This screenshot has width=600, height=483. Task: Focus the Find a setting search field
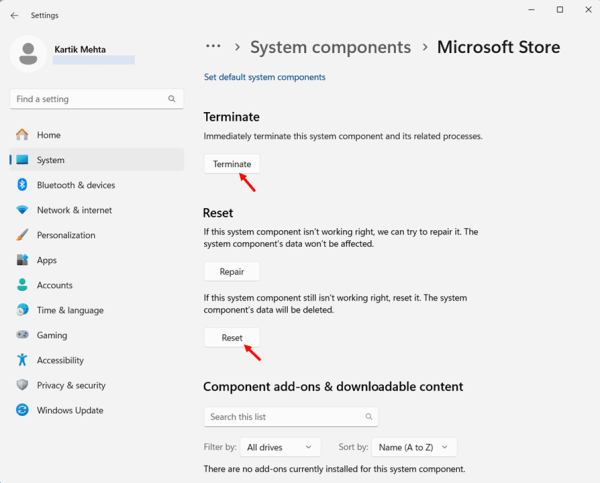point(96,99)
